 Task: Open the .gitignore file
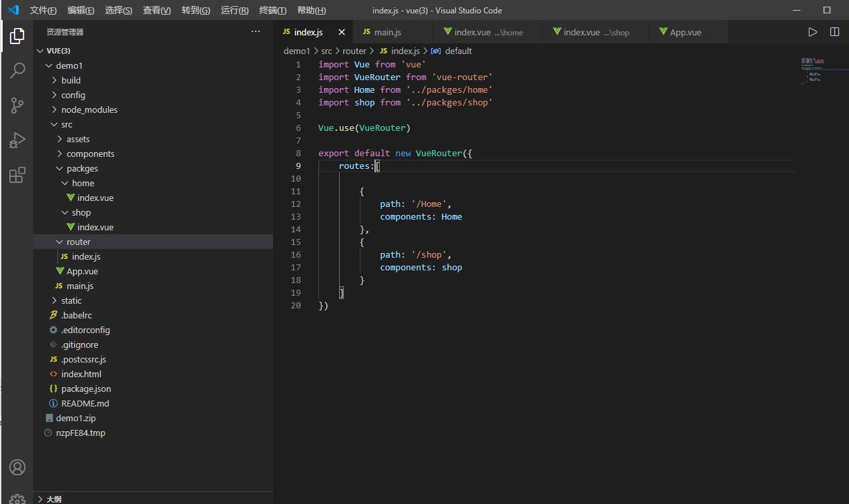coord(153,344)
